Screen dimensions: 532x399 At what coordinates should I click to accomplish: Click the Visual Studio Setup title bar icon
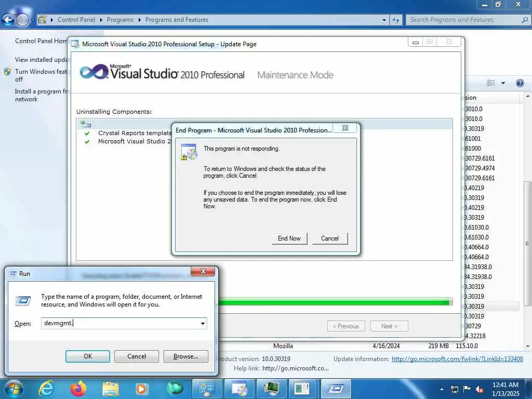75,44
